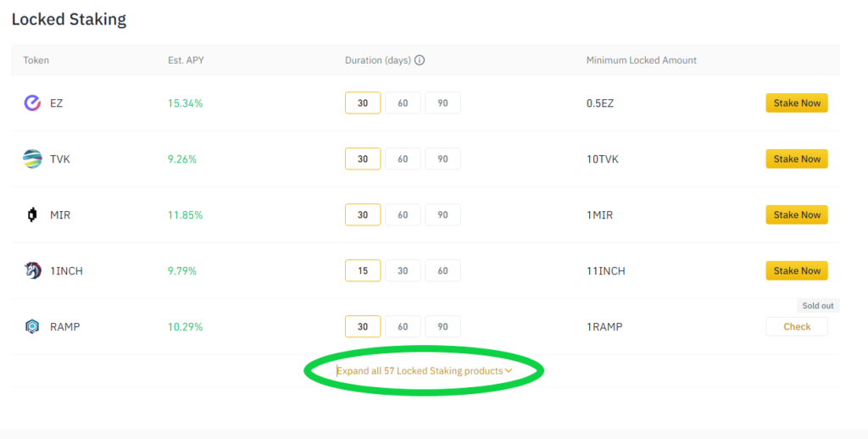Select 90 days duration for MIR
The width and height of the screenshot is (868, 439).
point(442,214)
